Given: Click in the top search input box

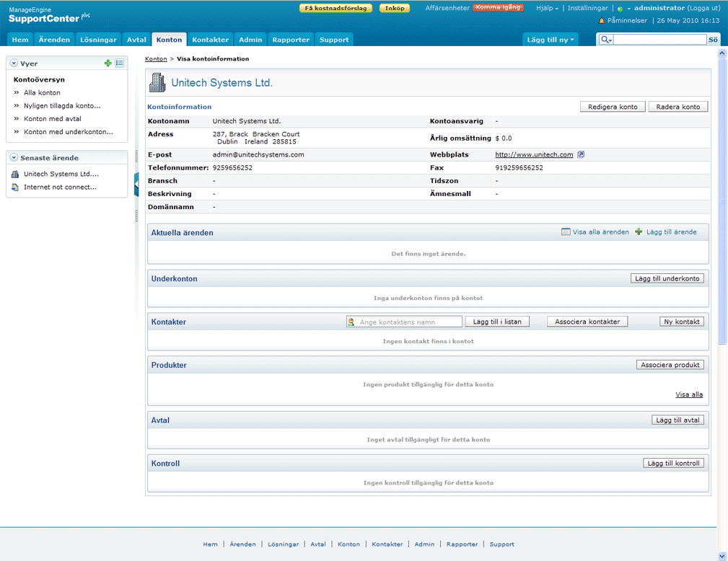Looking at the screenshot, I should tap(659, 40).
